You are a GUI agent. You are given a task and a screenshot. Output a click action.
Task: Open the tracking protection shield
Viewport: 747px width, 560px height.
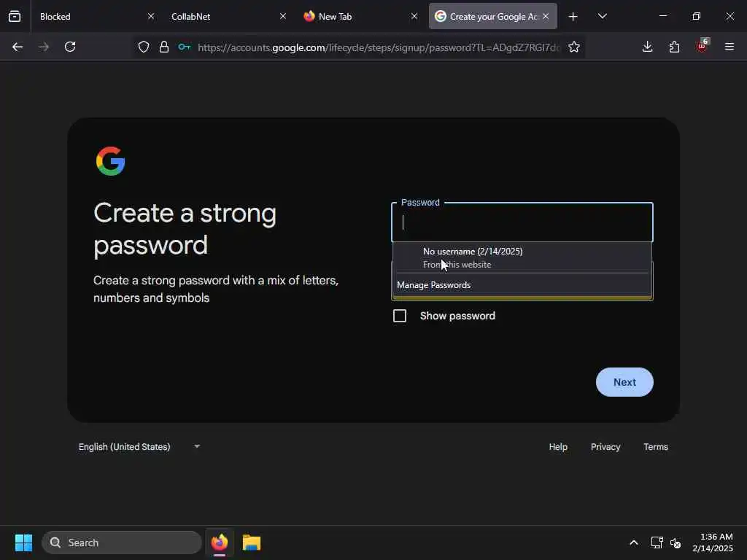(144, 47)
